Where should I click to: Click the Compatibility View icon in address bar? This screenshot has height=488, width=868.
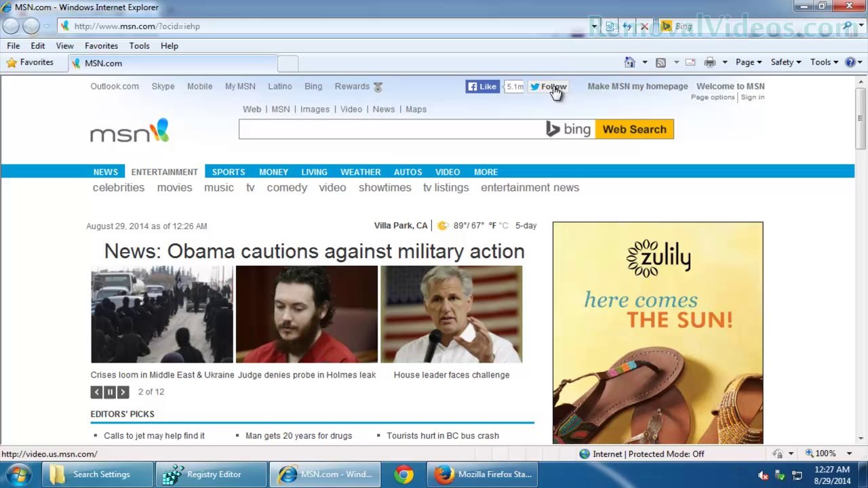coord(610,26)
